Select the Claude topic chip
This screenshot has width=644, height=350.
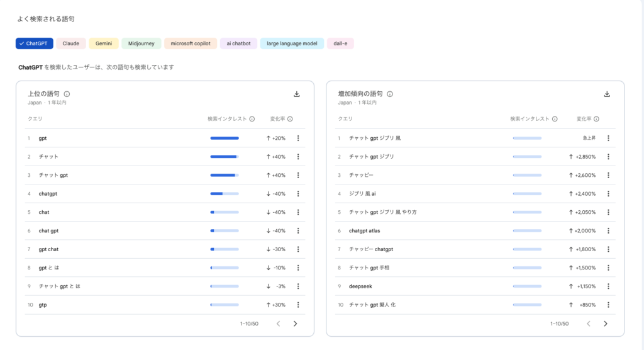click(71, 43)
